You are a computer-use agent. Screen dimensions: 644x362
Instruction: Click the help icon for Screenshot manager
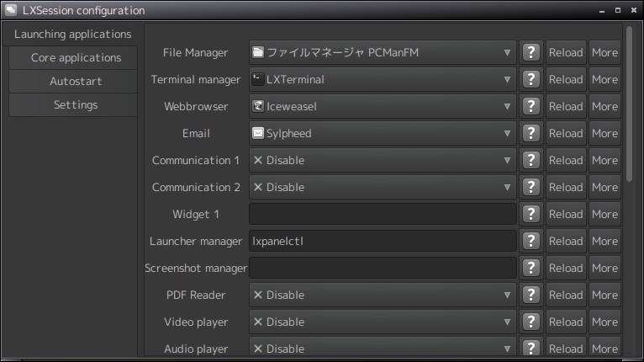pyautogui.click(x=531, y=268)
